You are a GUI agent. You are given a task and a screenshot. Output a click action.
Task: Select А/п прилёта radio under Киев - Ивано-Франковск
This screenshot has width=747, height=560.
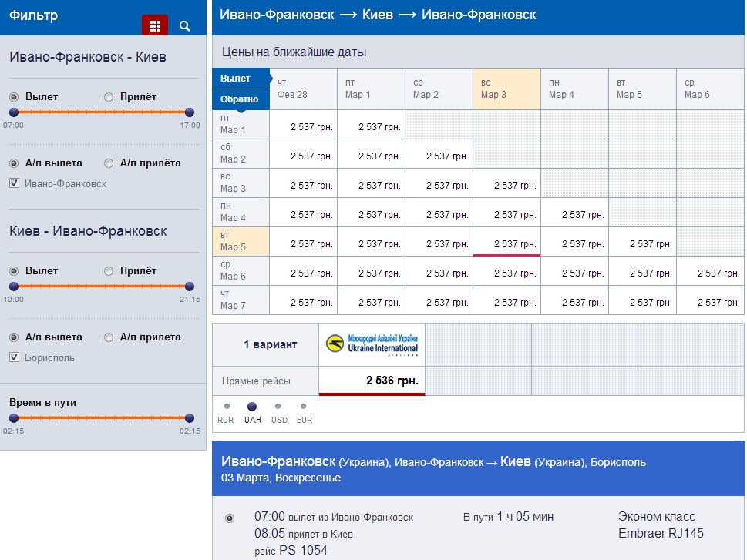(109, 337)
